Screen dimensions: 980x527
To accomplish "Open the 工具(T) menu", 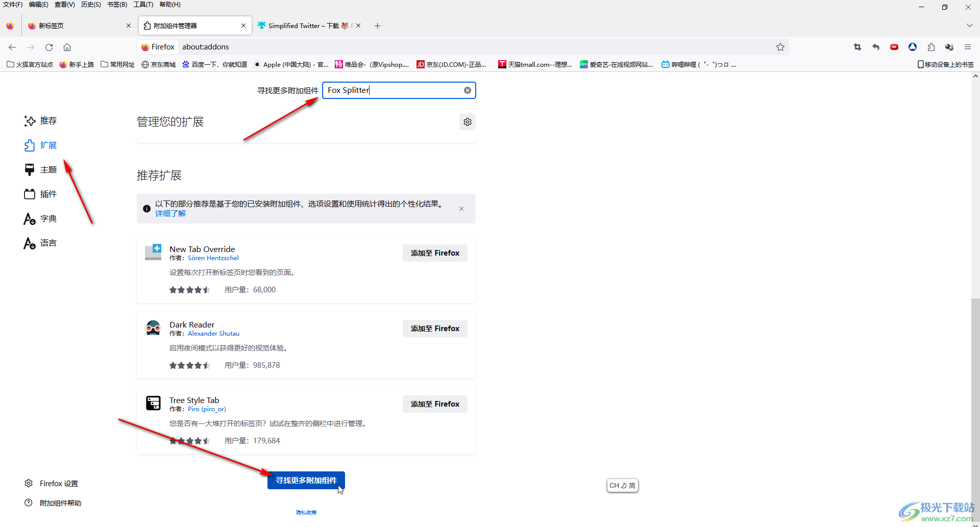I will coord(143,5).
